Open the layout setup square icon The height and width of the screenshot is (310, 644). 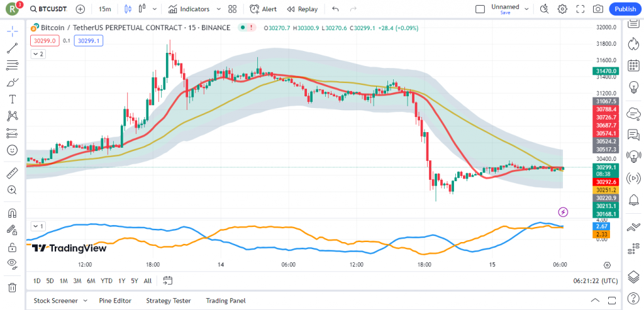[x=480, y=9]
